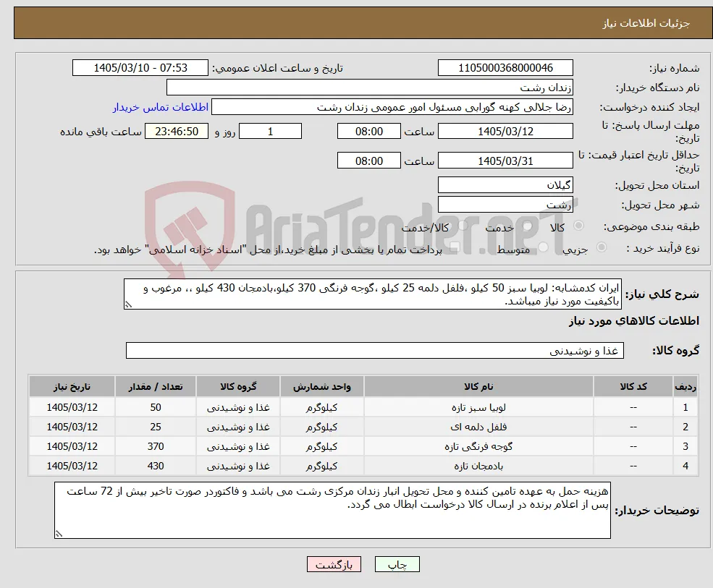Click the واحد شمارش column header

[321, 387]
